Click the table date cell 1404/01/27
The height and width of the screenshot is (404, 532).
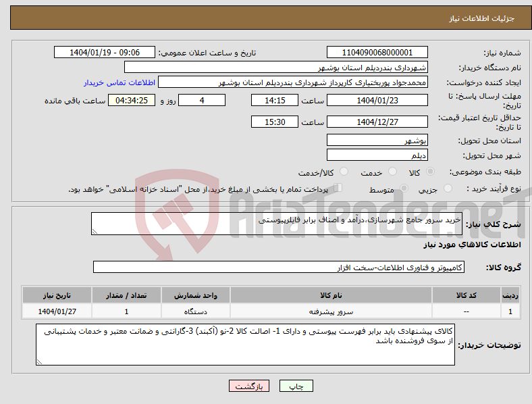(x=57, y=311)
